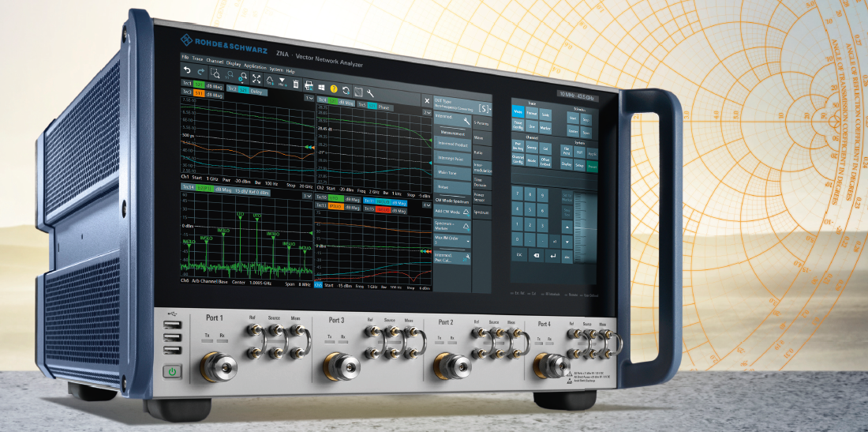Open the Trace menu
The image size is (868, 432).
pyautogui.click(x=197, y=58)
